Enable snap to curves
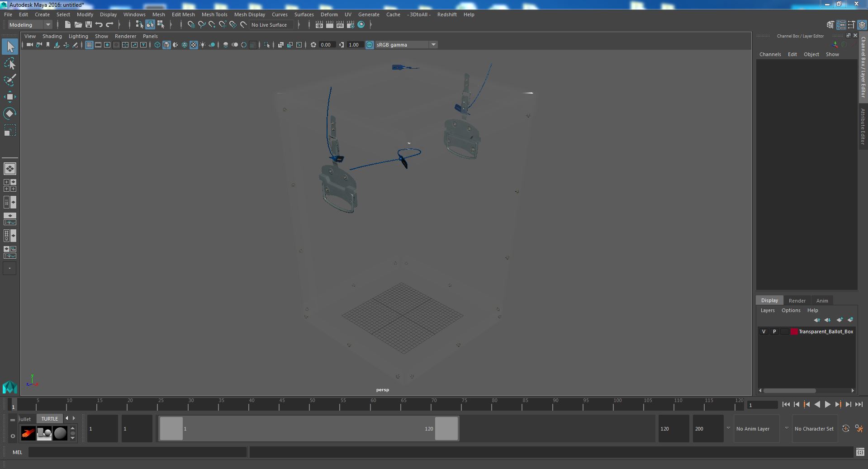This screenshot has width=868, height=469. point(202,25)
